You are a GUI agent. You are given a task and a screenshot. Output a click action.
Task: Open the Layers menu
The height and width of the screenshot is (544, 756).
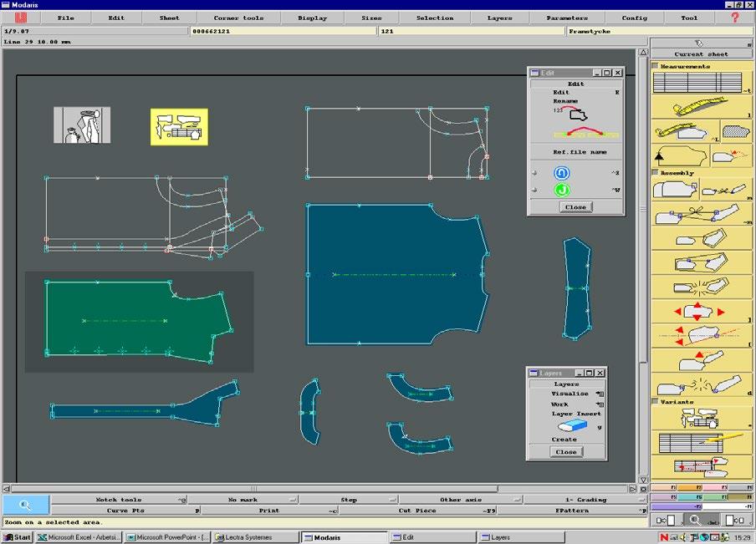pyautogui.click(x=499, y=18)
